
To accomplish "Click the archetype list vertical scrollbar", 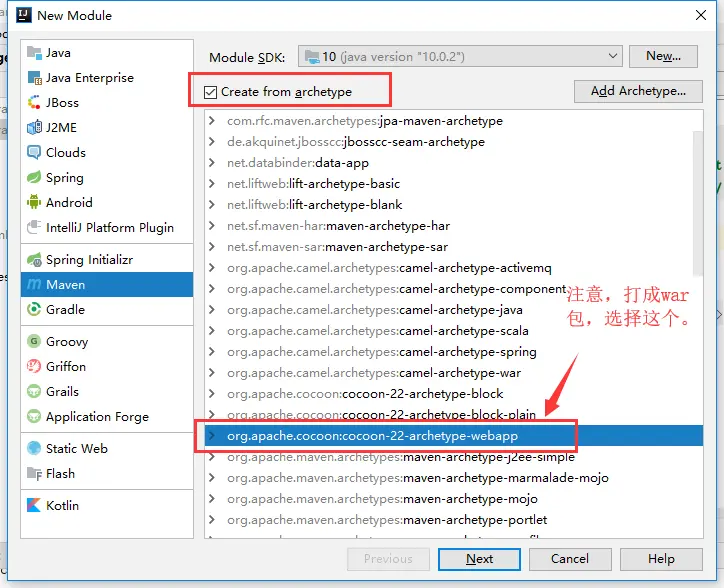I will click(x=698, y=203).
